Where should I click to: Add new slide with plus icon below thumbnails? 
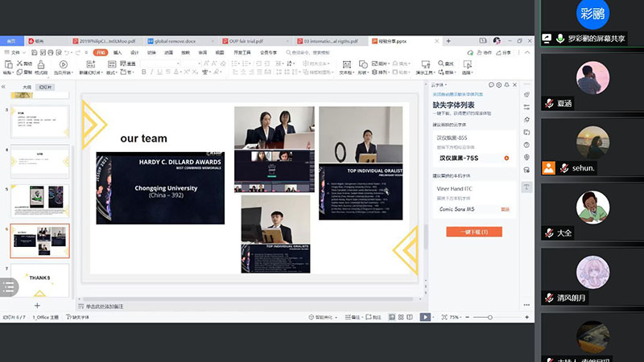click(37, 306)
